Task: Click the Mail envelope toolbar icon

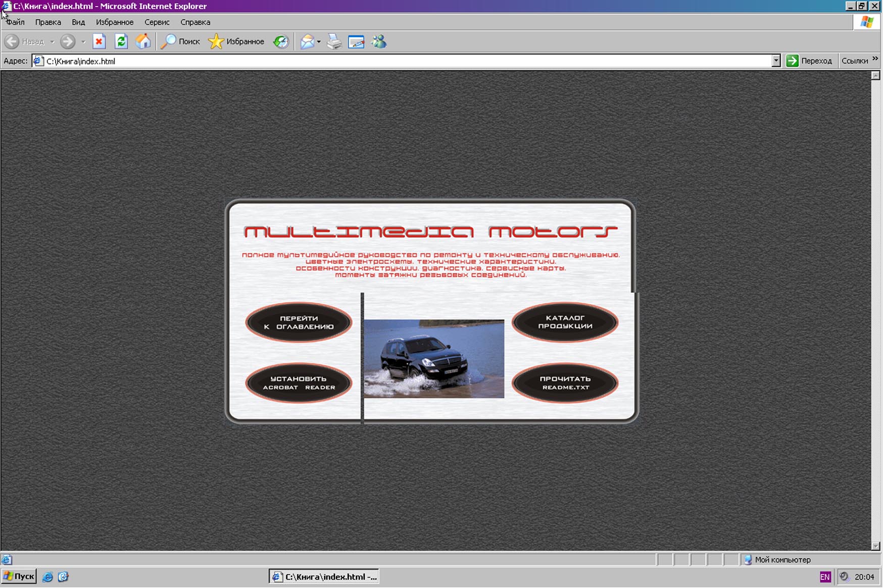Action: [x=307, y=41]
